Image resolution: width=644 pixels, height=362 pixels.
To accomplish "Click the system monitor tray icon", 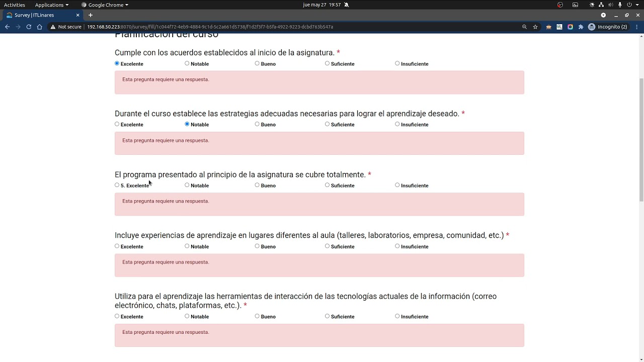I will pos(575,5).
